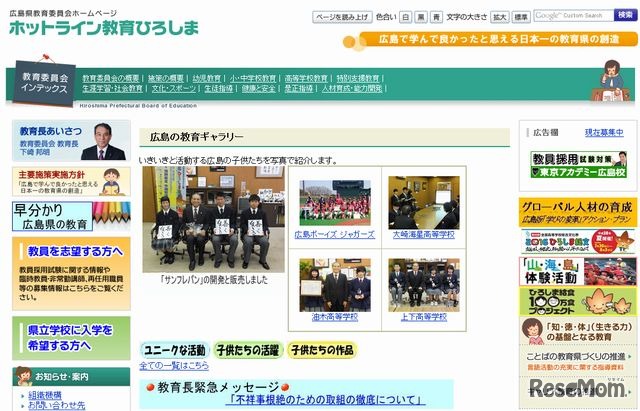Click the 大崎海星高等学校 text link

[424, 235]
